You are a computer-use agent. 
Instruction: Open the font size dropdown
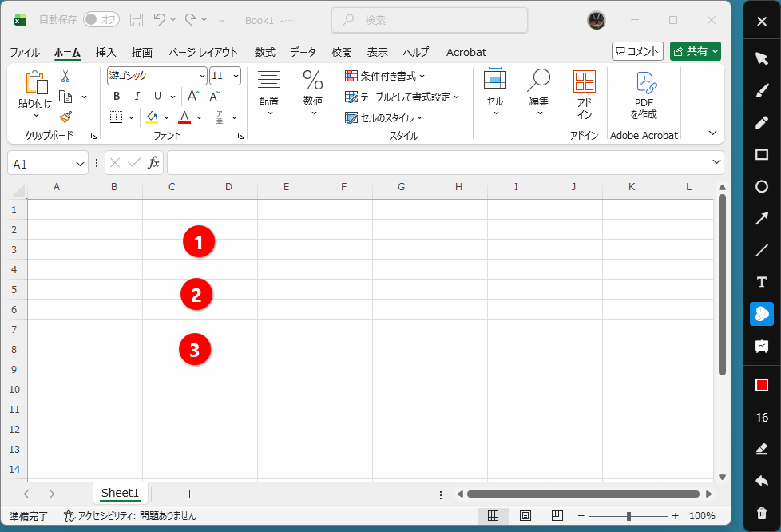[x=234, y=75]
